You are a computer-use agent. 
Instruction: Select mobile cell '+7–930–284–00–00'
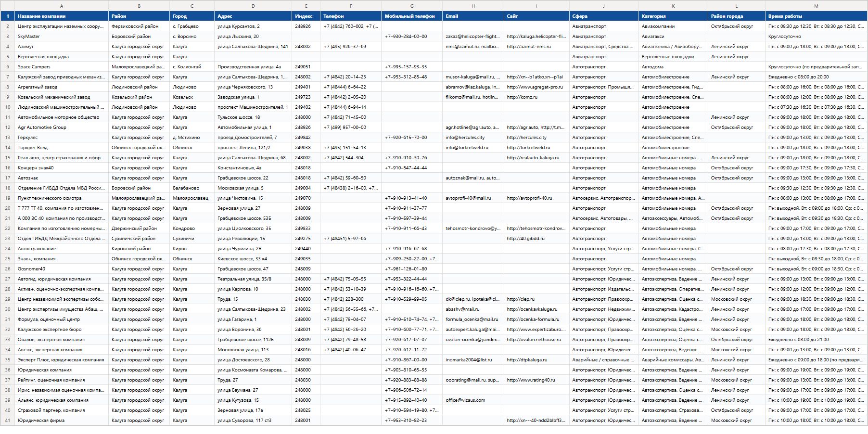click(412, 37)
